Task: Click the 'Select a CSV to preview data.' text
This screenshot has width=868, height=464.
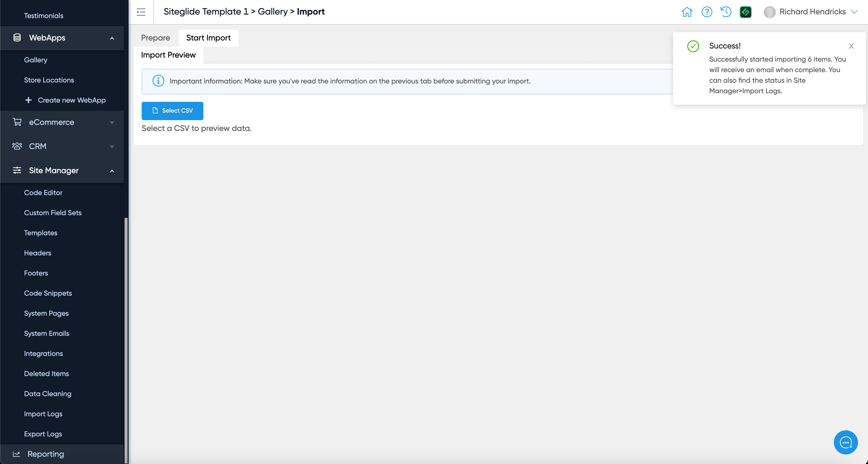Action: (x=196, y=128)
